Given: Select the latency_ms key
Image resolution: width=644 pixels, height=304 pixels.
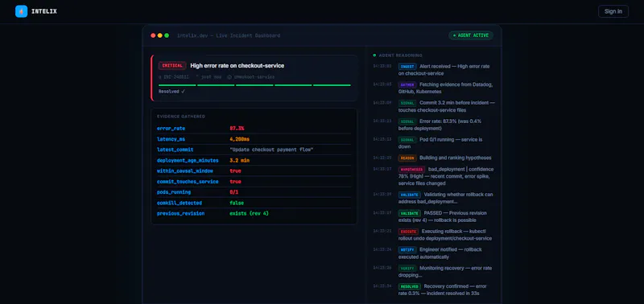Looking at the screenshot, I should [x=171, y=139].
